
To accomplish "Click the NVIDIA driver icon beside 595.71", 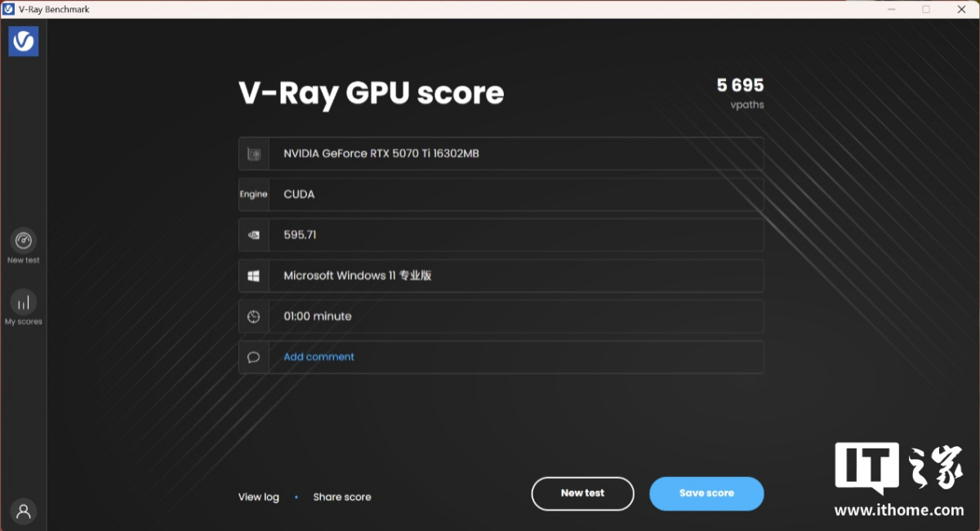I will point(254,235).
